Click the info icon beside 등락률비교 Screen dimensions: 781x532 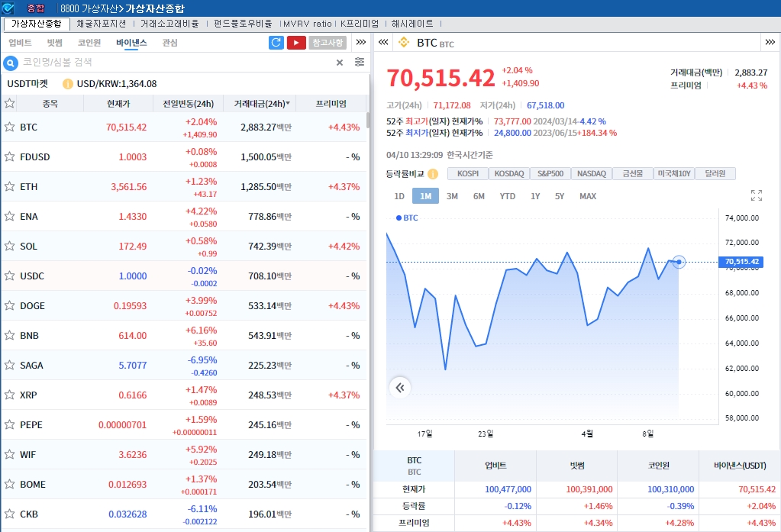pyautogui.click(x=433, y=174)
